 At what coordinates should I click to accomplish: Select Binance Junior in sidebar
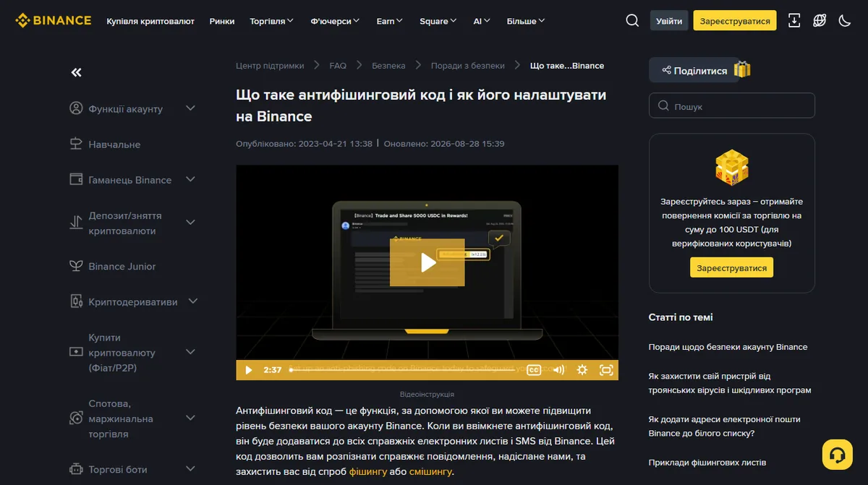tap(122, 266)
